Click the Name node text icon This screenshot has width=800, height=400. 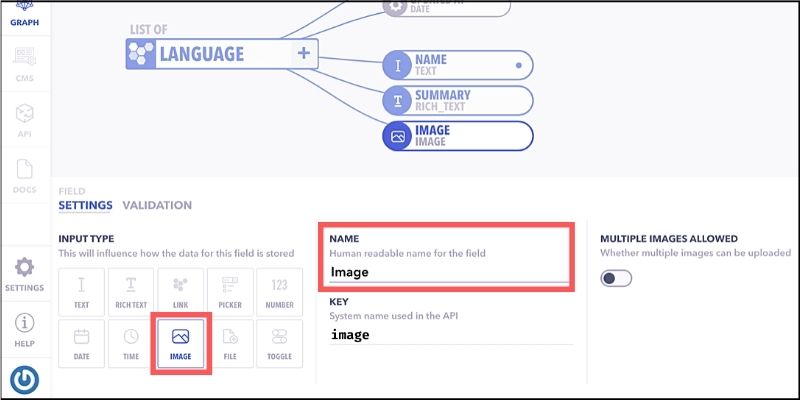tap(397, 66)
